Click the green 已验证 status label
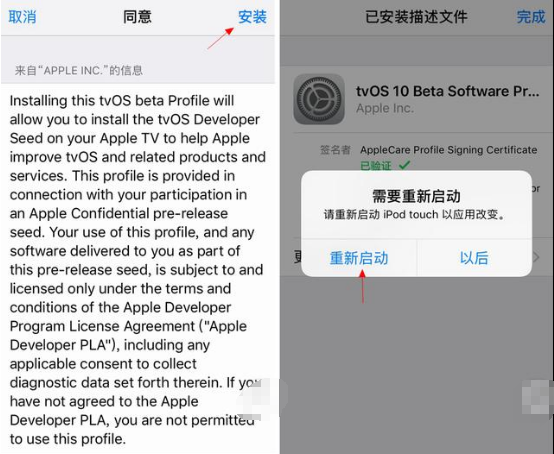The height and width of the screenshot is (454, 554). point(376,165)
